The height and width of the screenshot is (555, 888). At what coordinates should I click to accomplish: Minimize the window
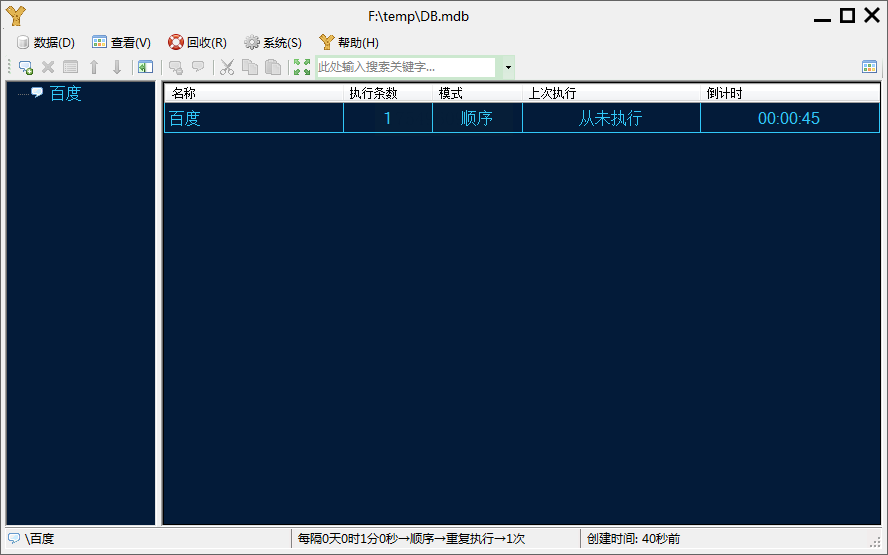pos(822,20)
